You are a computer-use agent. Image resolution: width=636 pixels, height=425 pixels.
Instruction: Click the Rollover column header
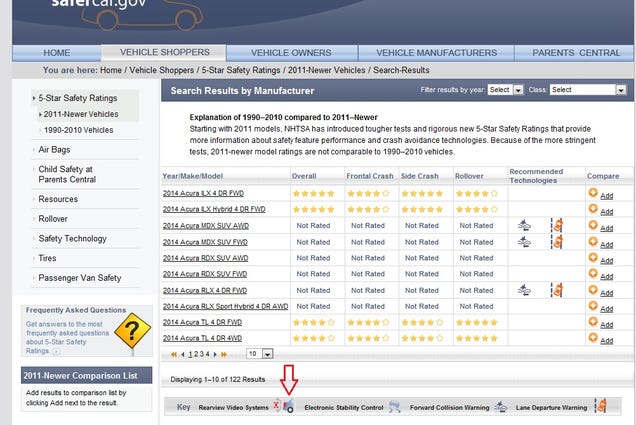click(x=469, y=176)
